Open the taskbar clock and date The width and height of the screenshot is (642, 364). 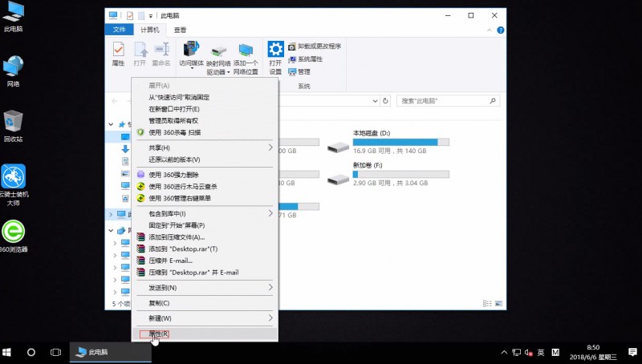(593, 352)
